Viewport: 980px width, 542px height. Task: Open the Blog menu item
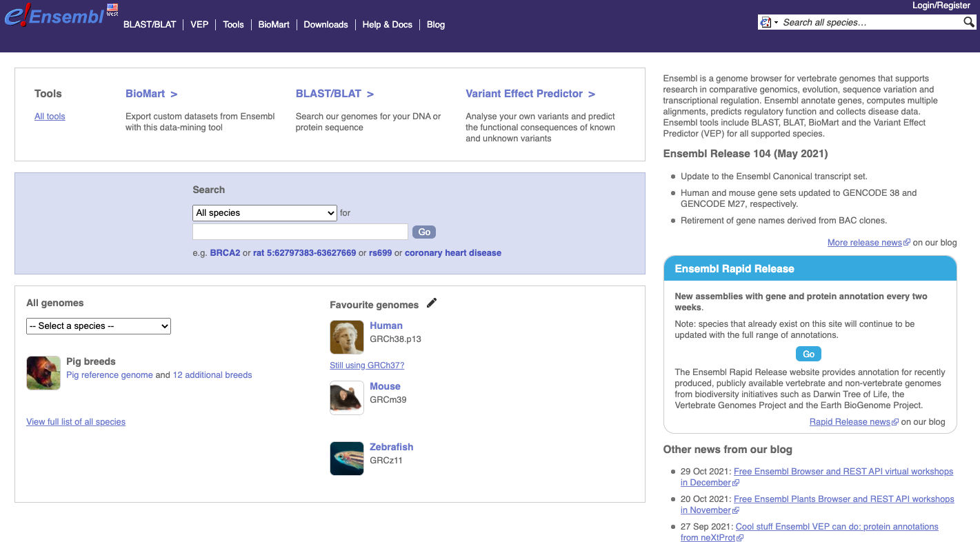pos(436,24)
